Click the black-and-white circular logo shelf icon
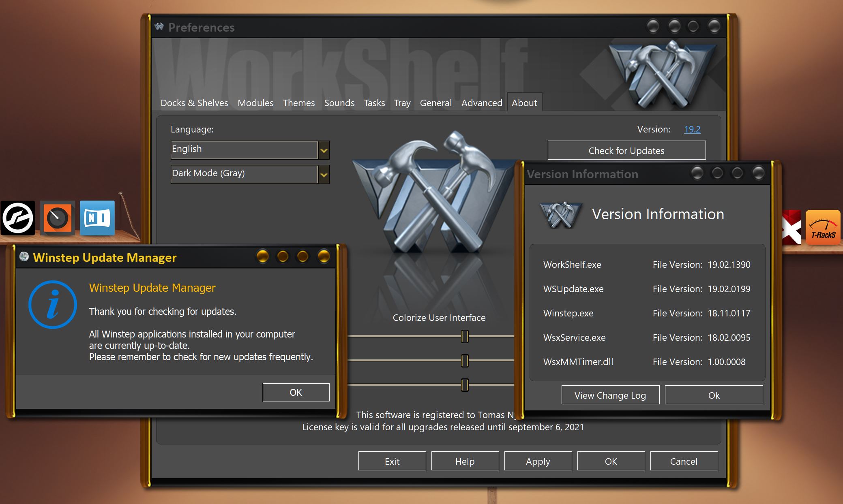Viewport: 843px width, 504px height. coord(17,218)
